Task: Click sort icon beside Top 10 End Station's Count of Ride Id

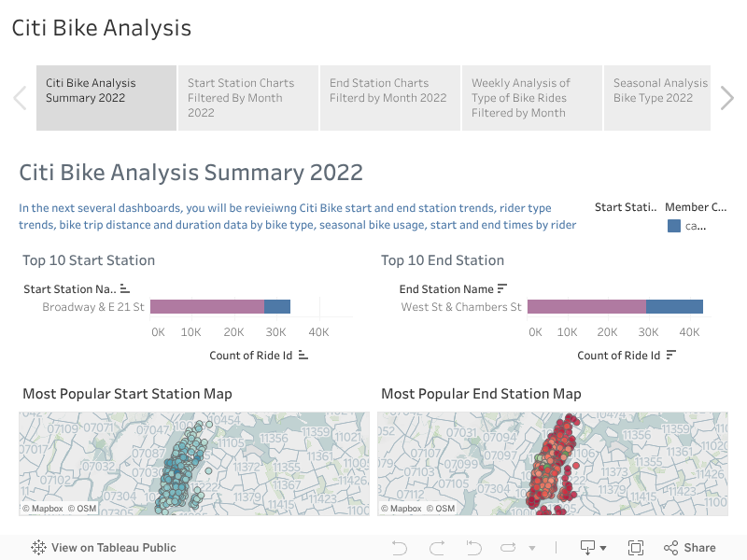Action: click(x=670, y=356)
